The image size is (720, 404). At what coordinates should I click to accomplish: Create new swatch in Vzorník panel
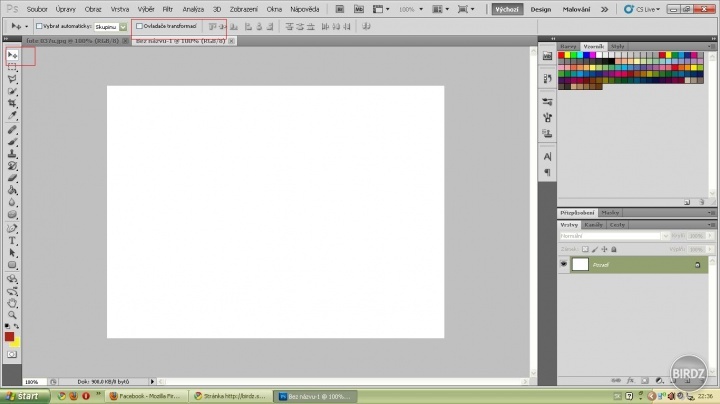687,202
